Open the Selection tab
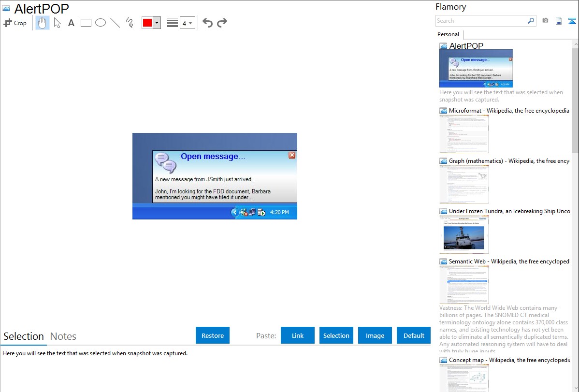This screenshot has height=392, width=579. click(24, 336)
